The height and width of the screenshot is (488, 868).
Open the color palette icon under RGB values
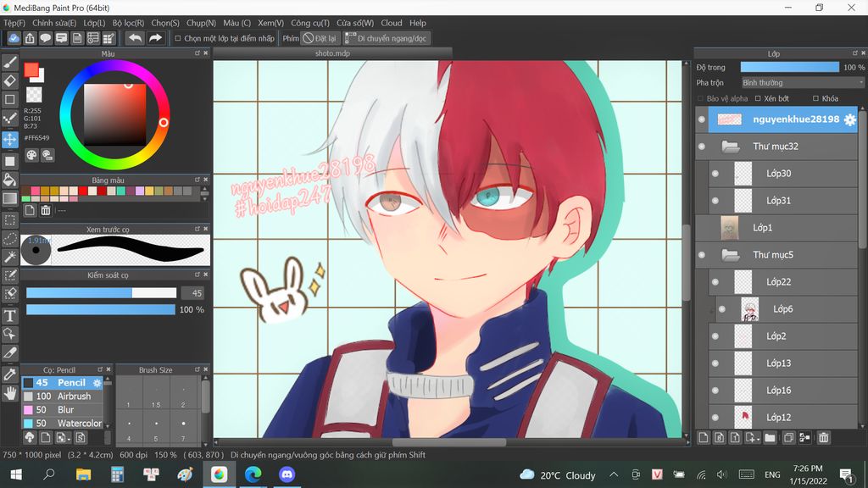click(x=31, y=156)
